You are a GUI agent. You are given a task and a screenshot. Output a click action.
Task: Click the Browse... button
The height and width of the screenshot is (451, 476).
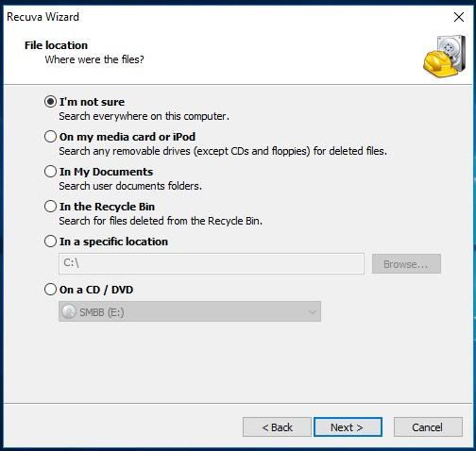click(x=406, y=263)
